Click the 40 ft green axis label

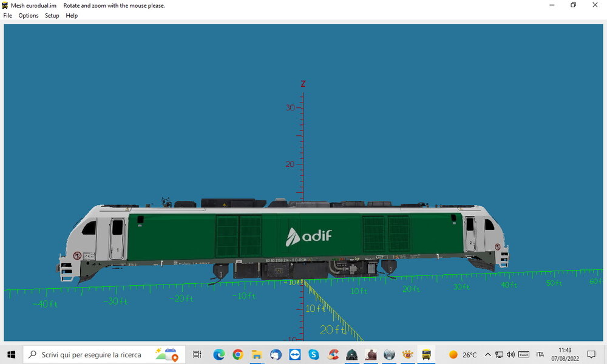click(x=509, y=285)
